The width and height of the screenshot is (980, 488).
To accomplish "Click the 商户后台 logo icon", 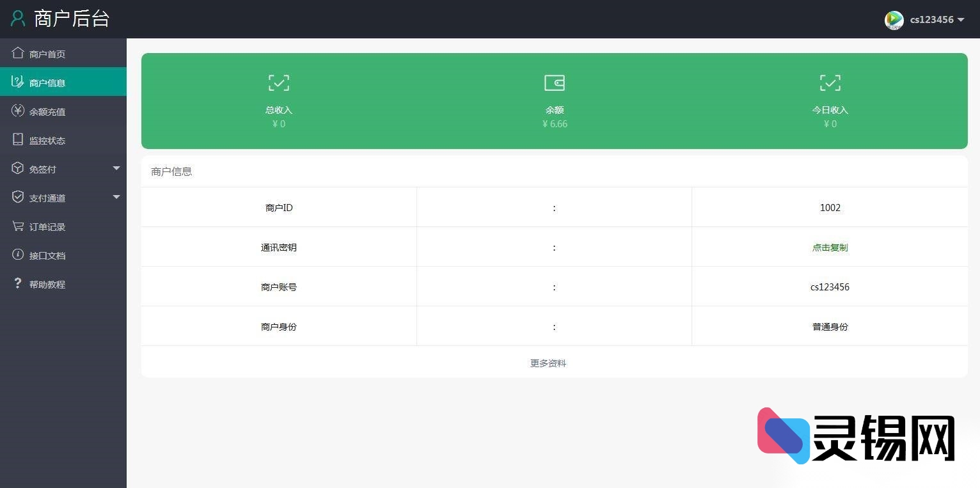I will 17,19.
